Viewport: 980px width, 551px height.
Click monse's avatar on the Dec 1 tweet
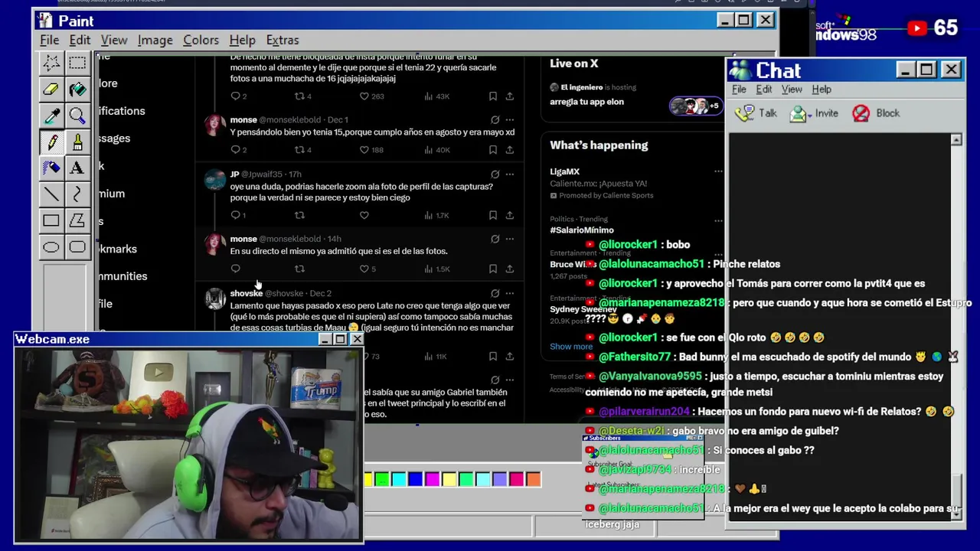click(215, 125)
